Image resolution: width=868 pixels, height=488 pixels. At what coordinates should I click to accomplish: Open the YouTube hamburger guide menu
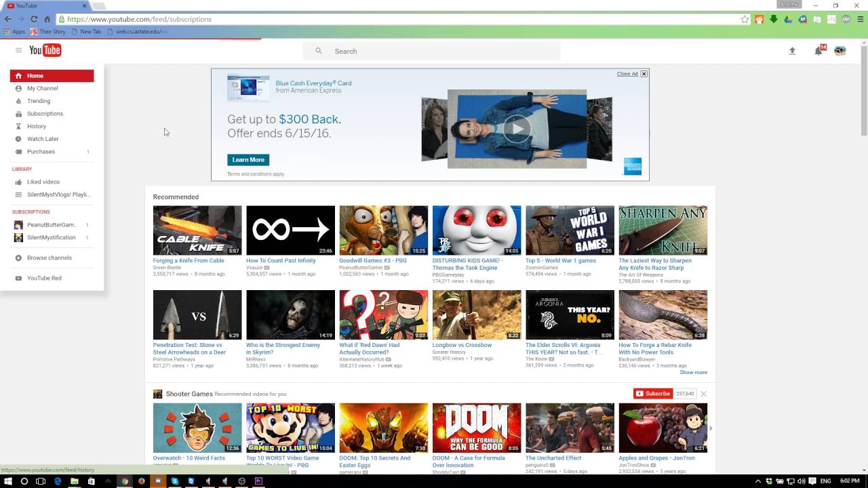(19, 50)
